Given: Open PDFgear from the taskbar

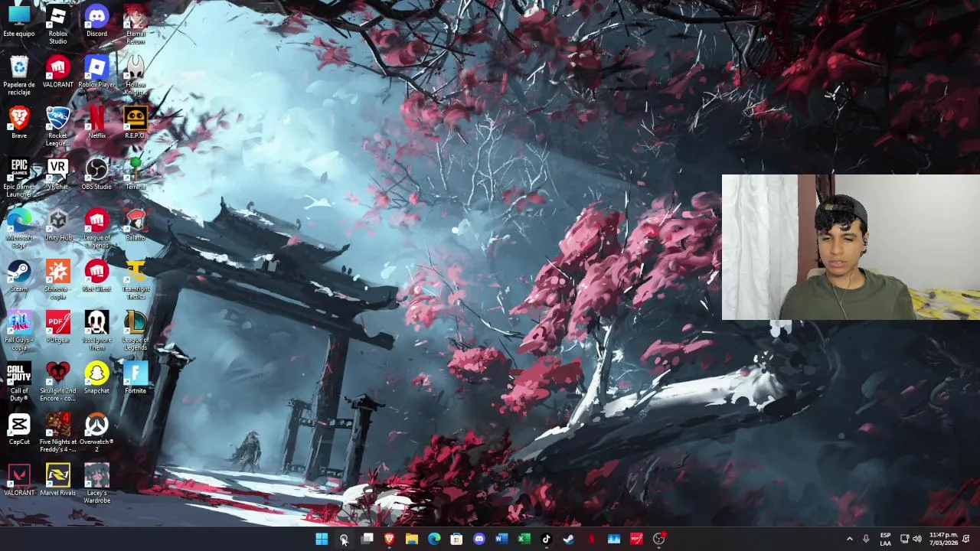Looking at the screenshot, I should (636, 539).
